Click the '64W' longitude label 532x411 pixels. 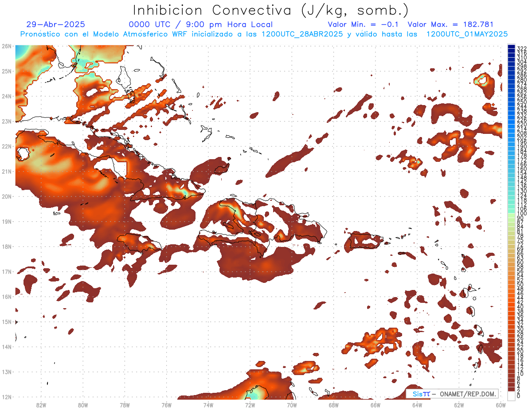coord(417,405)
